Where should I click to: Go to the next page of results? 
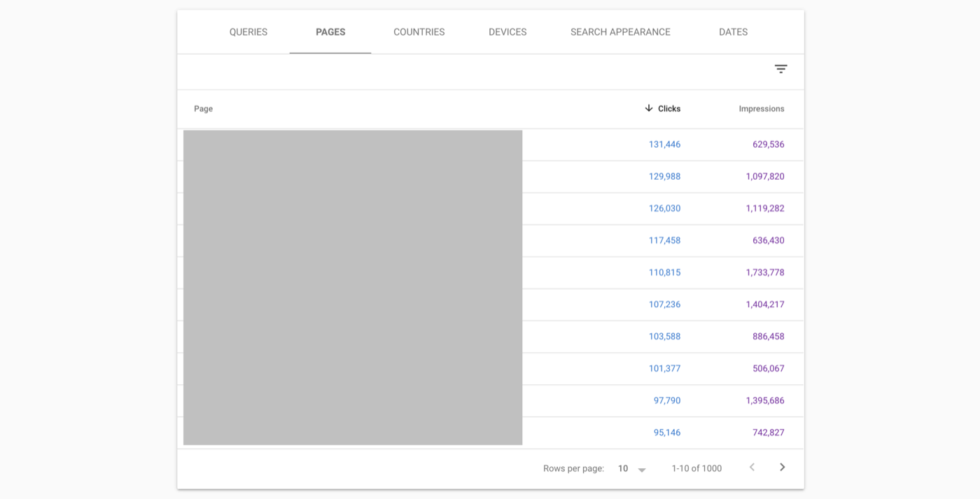pyautogui.click(x=783, y=468)
